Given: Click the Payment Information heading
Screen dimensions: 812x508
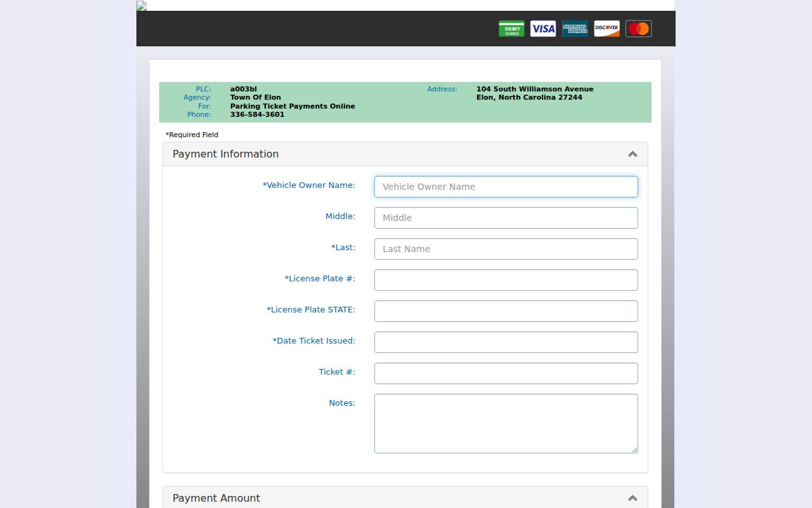Looking at the screenshot, I should pos(225,154).
